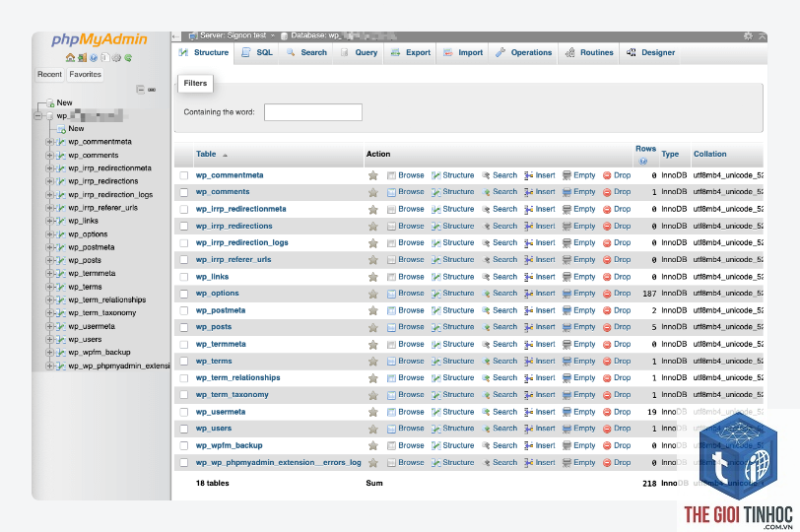Check the wp_options row checkbox
The width and height of the screenshot is (800, 532).
click(183, 294)
